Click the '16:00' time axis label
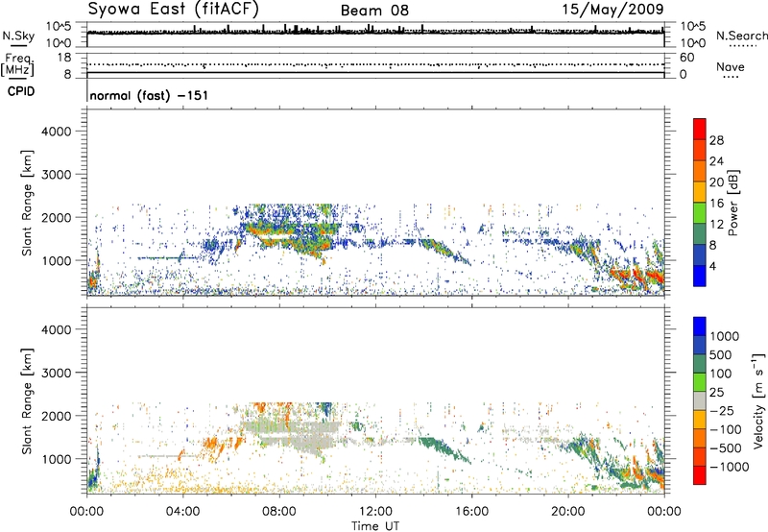Viewport: 768px width, 532px height. pyautogui.click(x=471, y=512)
